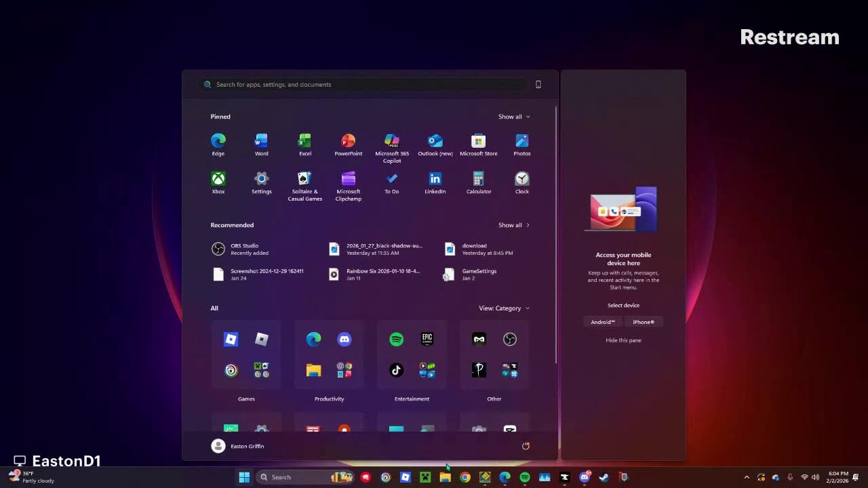
Task: Open Steam from the taskbar
Action: tap(604, 477)
